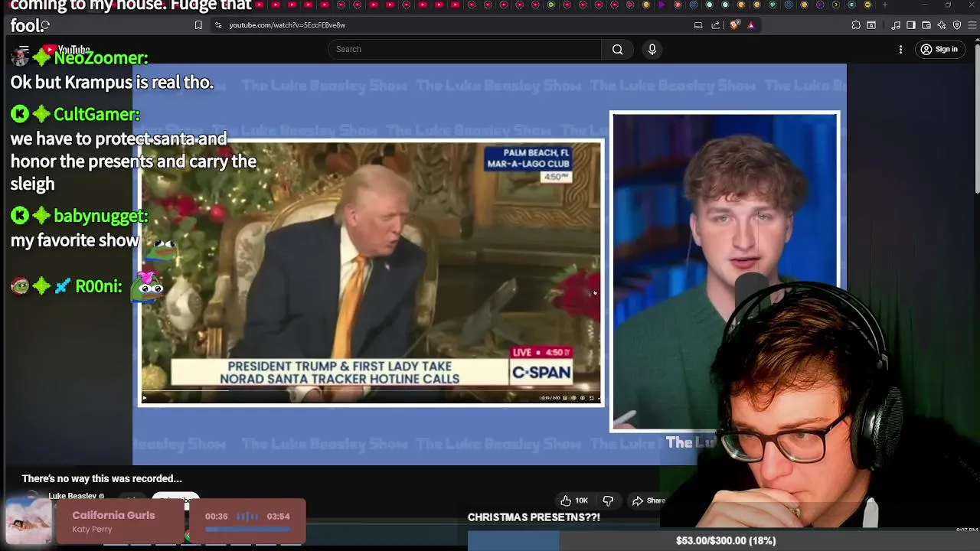The image size is (980, 551).
Task: Click the Share button under the video
Action: [648, 500]
